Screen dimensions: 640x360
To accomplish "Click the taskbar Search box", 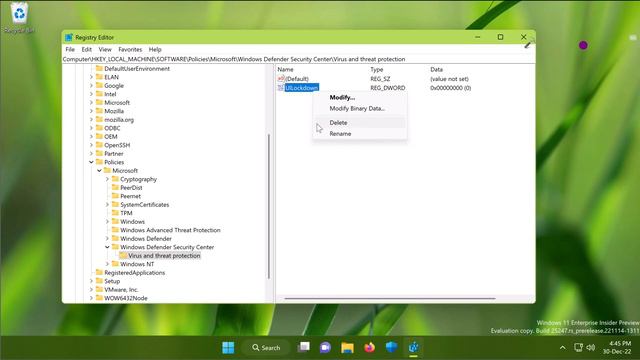I will pos(266,347).
